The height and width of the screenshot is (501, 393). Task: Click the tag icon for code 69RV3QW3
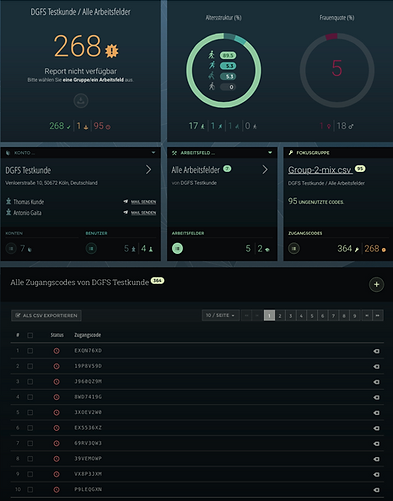coord(376,444)
